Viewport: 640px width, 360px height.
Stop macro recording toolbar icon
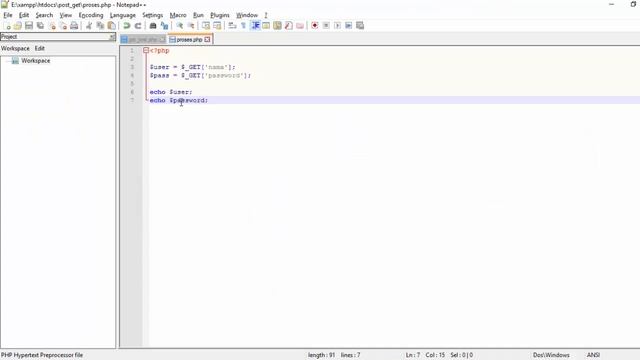(326, 26)
